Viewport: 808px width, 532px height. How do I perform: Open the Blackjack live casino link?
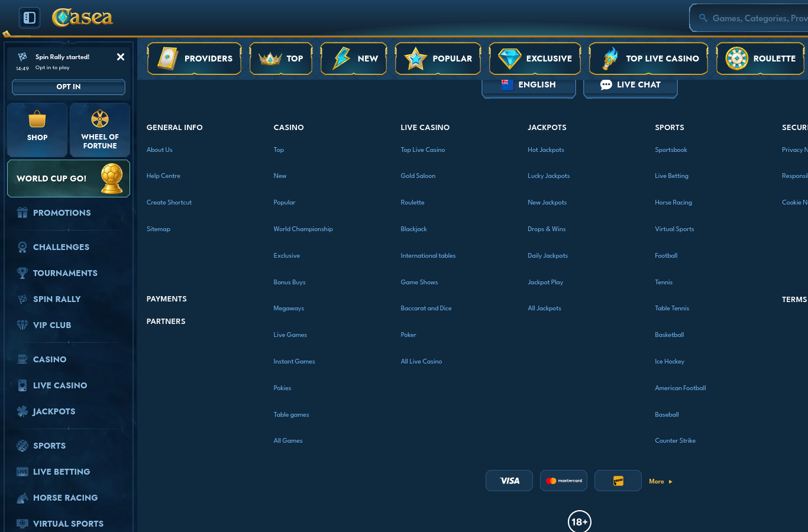pos(413,229)
